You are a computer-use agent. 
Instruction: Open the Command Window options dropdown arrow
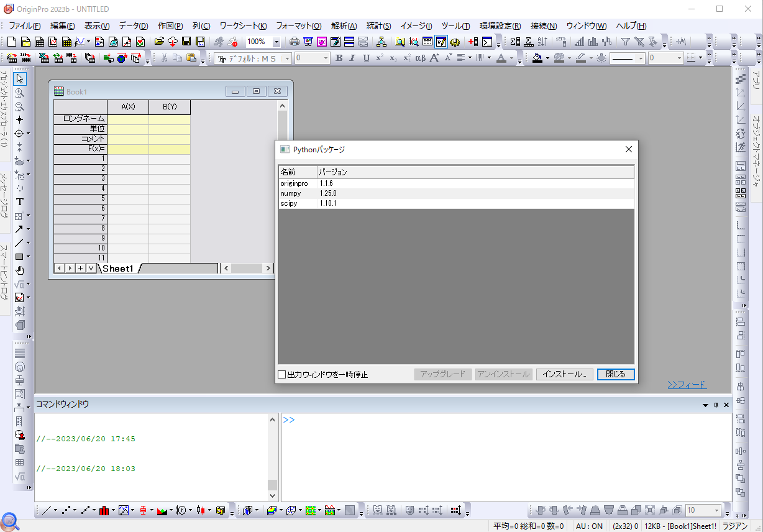706,405
